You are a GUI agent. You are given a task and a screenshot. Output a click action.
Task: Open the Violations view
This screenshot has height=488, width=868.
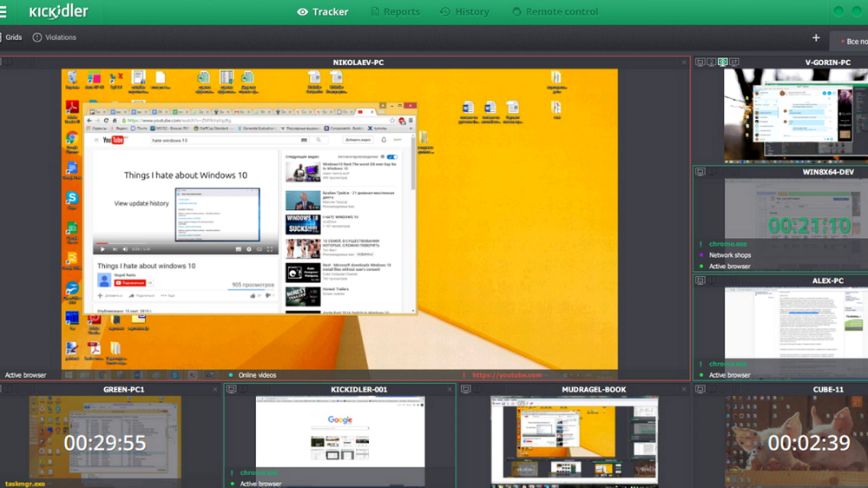coord(54,37)
